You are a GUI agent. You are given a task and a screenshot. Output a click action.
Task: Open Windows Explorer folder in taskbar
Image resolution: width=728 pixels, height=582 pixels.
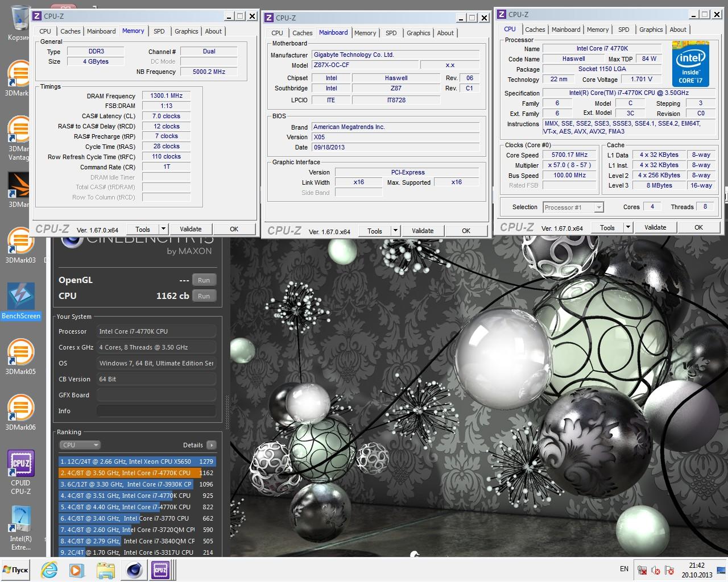105,569
